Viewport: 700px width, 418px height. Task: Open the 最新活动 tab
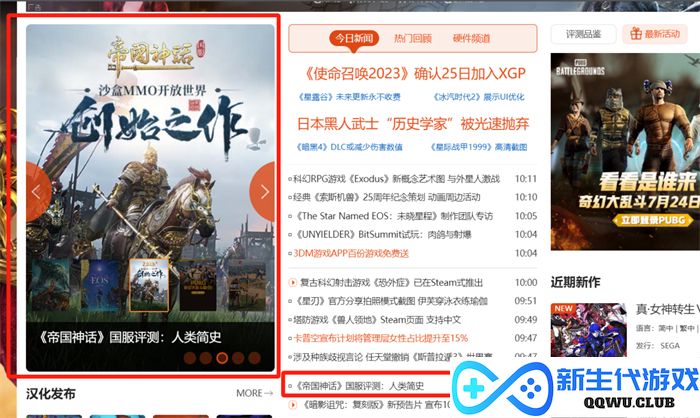(x=655, y=34)
